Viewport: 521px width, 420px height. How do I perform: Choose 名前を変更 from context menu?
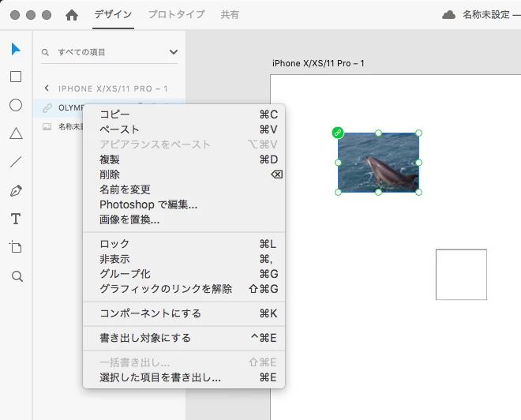(184, 189)
